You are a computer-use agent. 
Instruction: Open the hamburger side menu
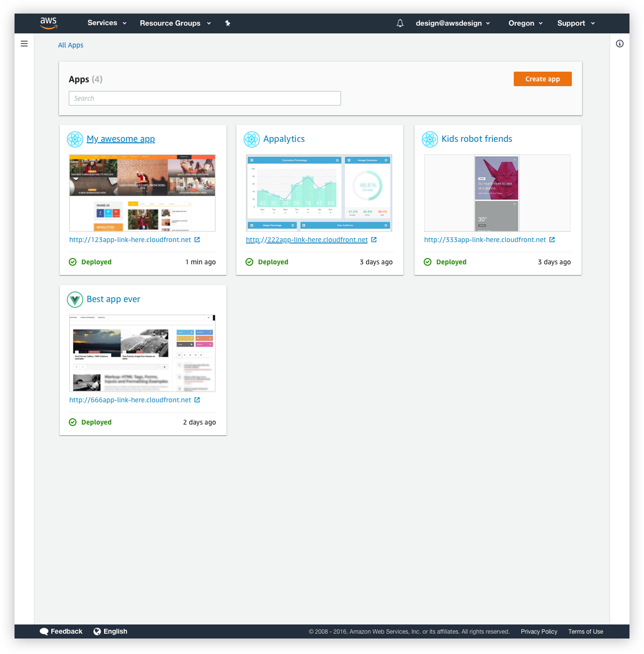tap(24, 44)
